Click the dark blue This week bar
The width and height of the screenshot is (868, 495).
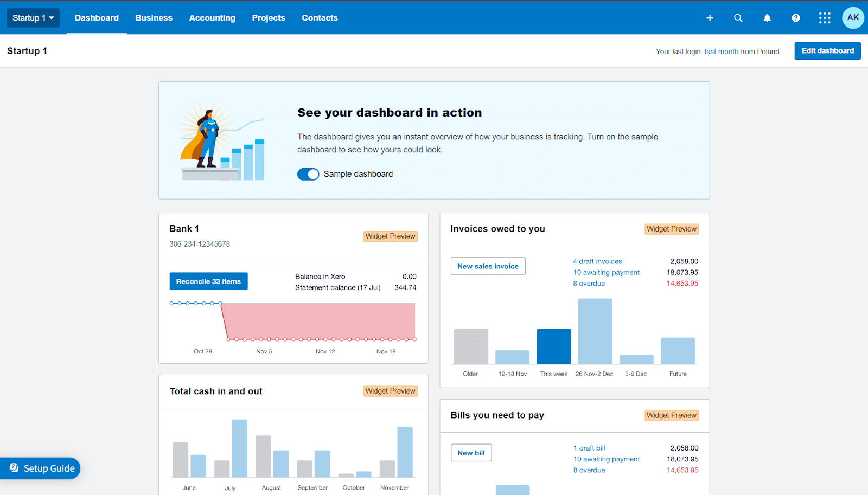click(553, 346)
